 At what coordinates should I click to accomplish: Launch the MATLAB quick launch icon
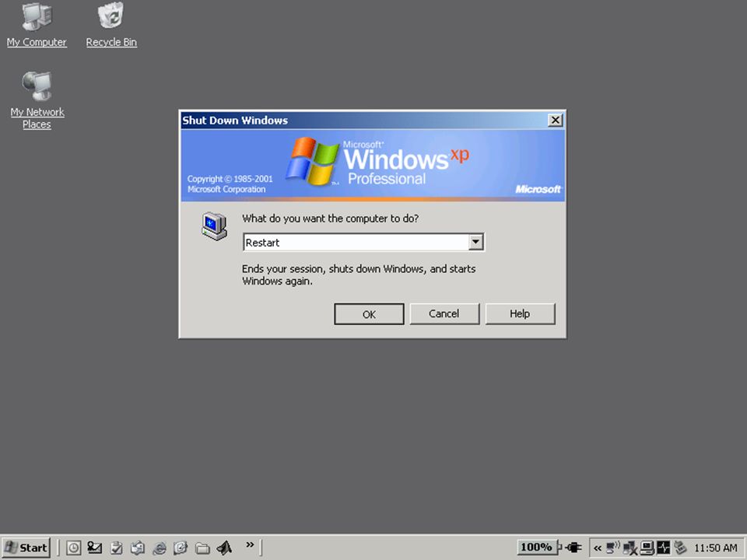pos(224,548)
